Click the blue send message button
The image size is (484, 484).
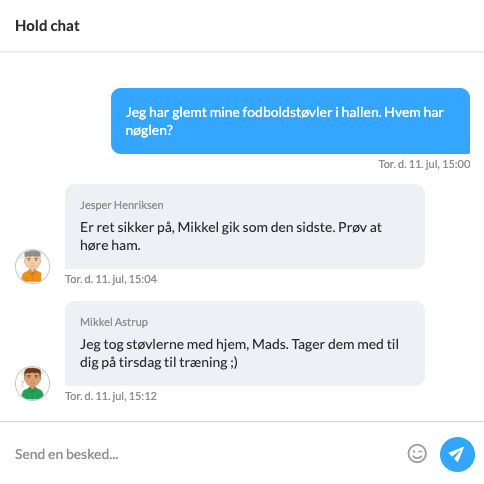click(x=457, y=454)
